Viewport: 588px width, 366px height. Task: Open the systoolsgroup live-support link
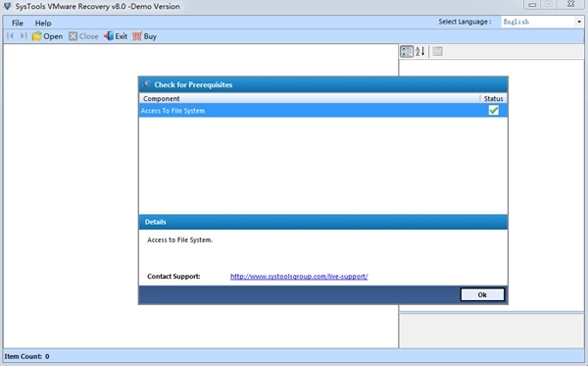[299, 277]
